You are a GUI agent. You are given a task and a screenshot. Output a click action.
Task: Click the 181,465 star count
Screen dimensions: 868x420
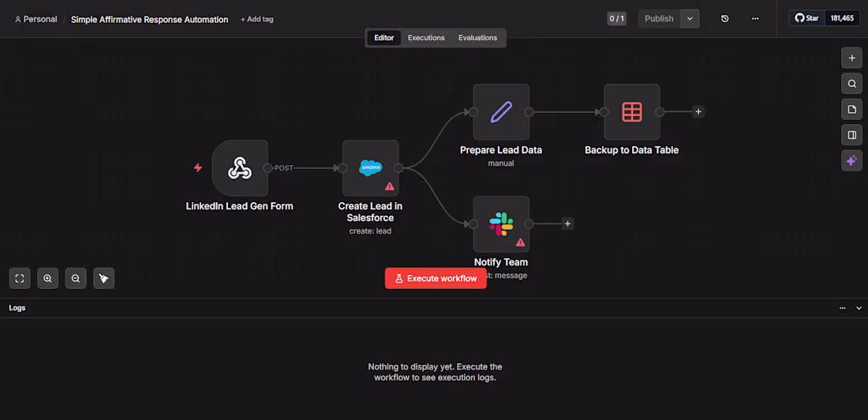(843, 17)
